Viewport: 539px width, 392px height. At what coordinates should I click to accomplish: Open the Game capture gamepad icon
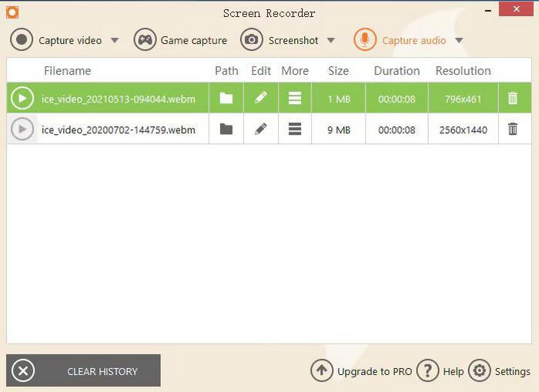145,40
